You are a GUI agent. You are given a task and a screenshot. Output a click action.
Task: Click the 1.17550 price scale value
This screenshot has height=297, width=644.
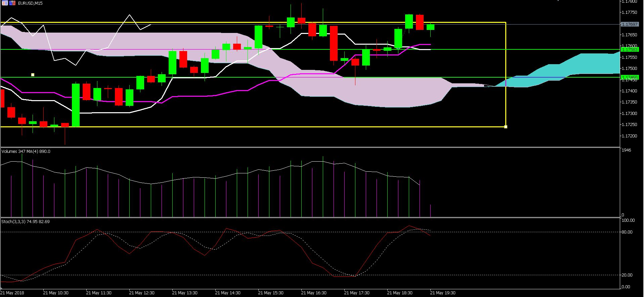629,57
